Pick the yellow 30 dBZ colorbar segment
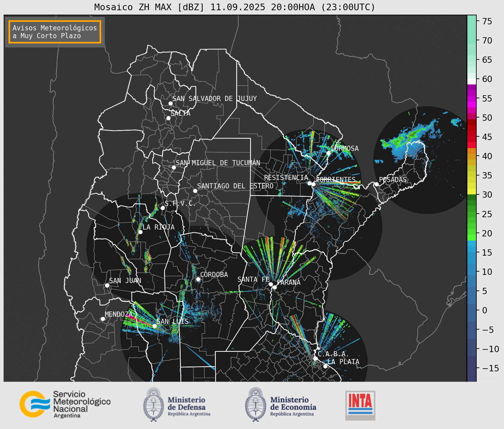This screenshot has height=429, width=504. pyautogui.click(x=472, y=192)
